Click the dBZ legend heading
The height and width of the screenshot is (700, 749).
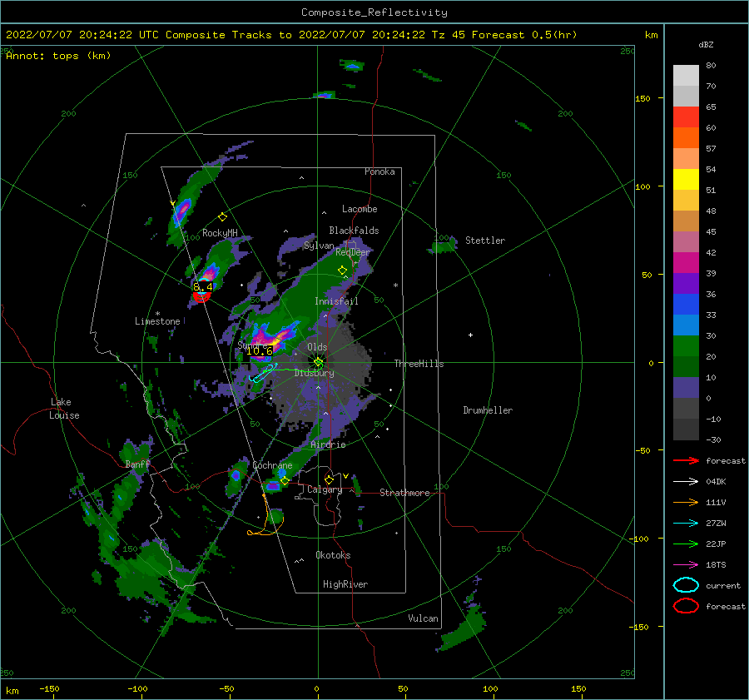pos(706,44)
